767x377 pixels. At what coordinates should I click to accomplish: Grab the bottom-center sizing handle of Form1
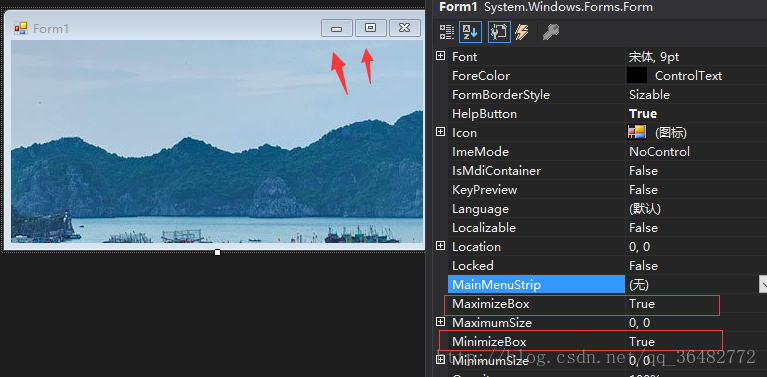point(217,252)
